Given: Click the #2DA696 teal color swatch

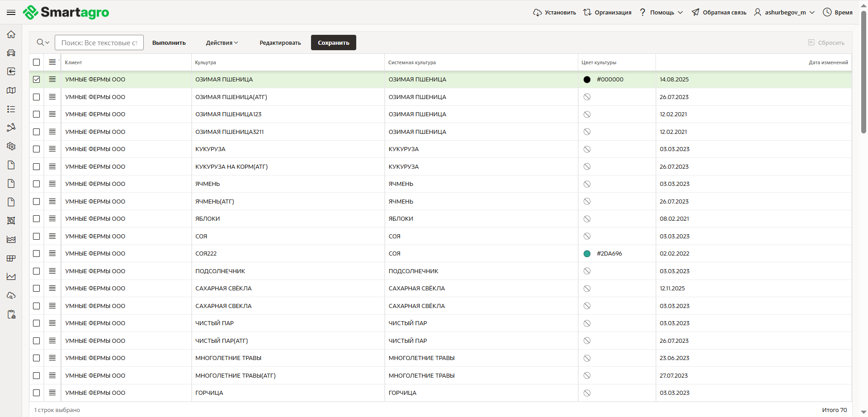Looking at the screenshot, I should pyautogui.click(x=587, y=254).
